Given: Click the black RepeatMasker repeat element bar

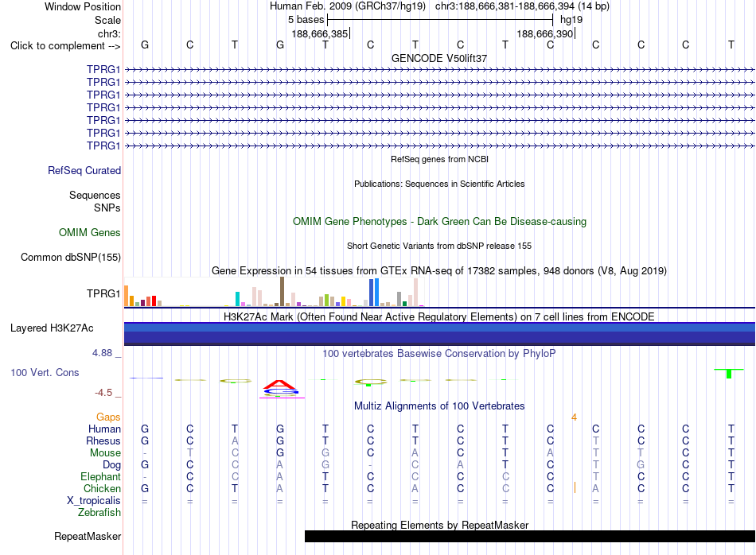Looking at the screenshot, I should 530,536.
